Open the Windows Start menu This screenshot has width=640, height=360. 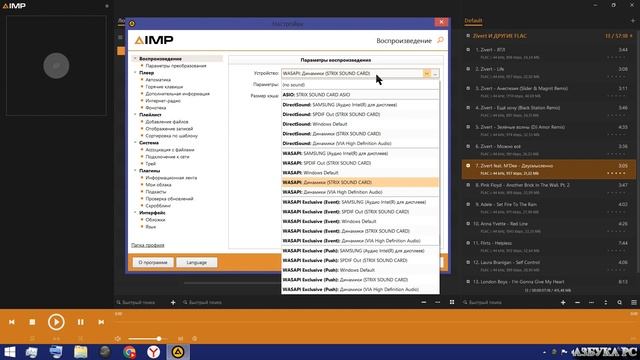(x=9, y=352)
